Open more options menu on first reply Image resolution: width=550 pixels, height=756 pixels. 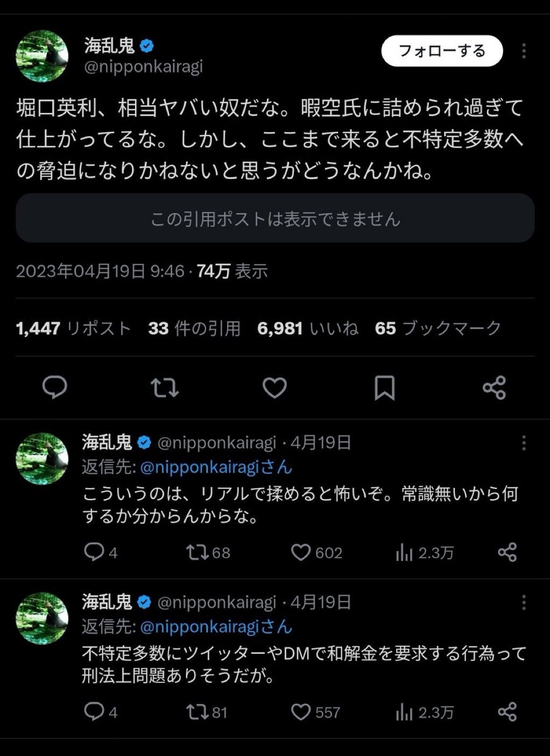[x=524, y=443]
